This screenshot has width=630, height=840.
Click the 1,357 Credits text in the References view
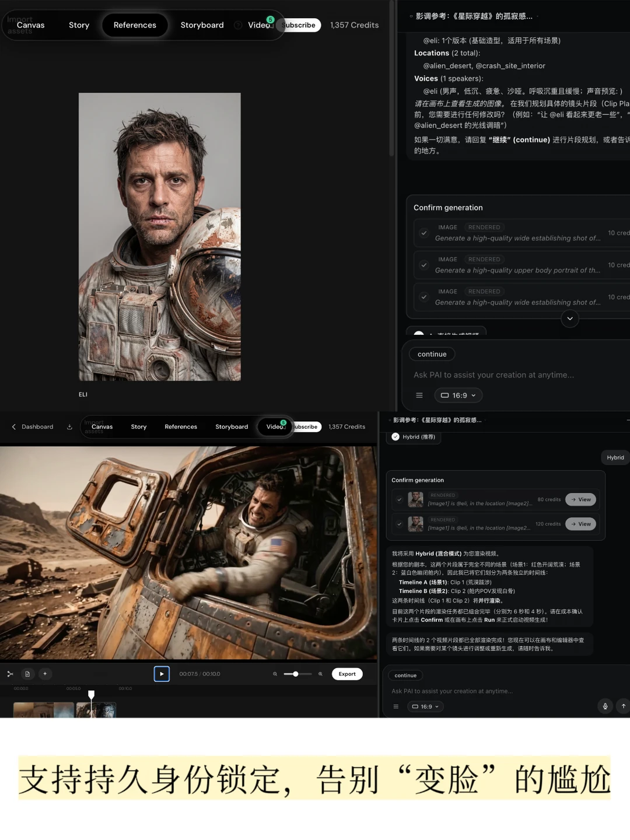354,25
